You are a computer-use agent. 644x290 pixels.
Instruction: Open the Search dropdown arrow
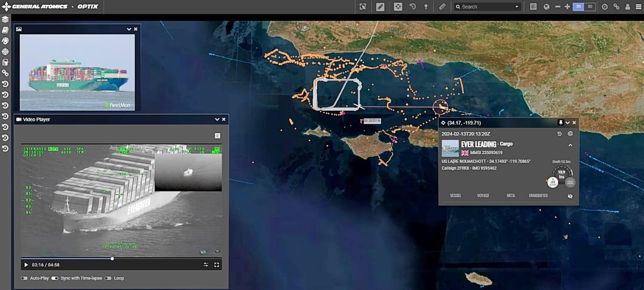tap(517, 7)
